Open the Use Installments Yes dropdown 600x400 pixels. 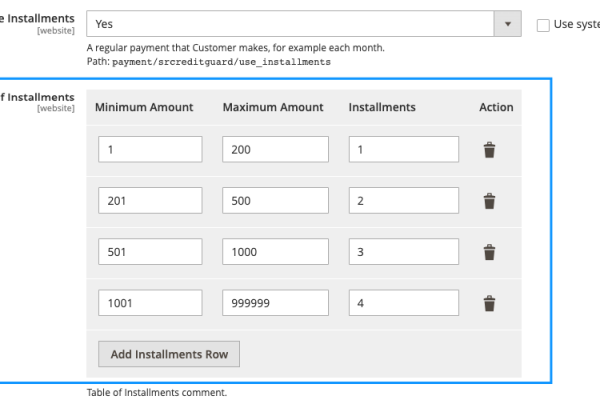pos(300,24)
